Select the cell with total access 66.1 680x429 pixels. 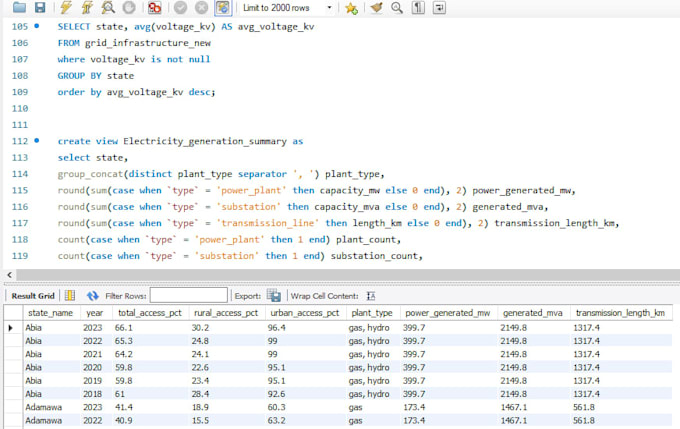[x=150, y=327]
